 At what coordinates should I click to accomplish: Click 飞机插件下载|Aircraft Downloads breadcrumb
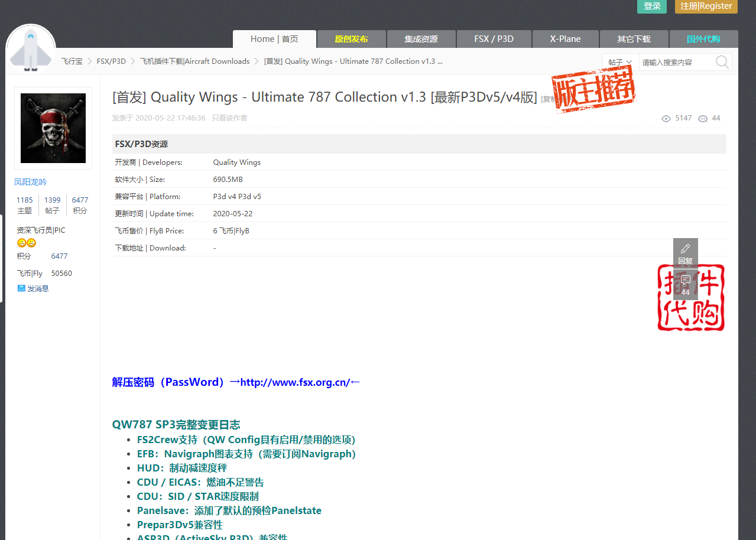(195, 61)
